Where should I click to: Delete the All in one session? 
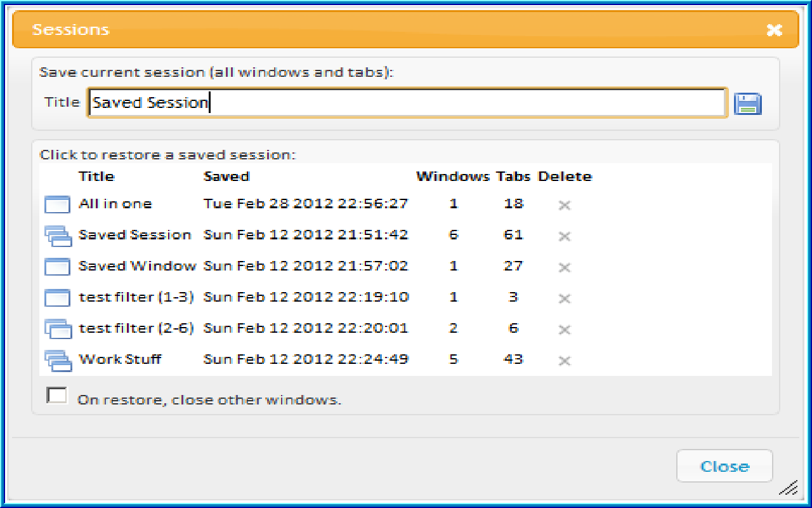[x=564, y=204]
